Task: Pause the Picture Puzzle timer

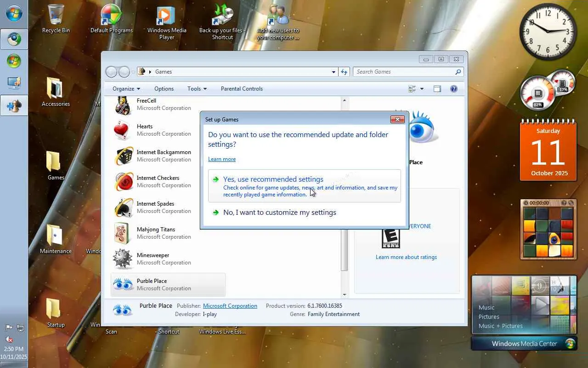Action: [x=526, y=203]
